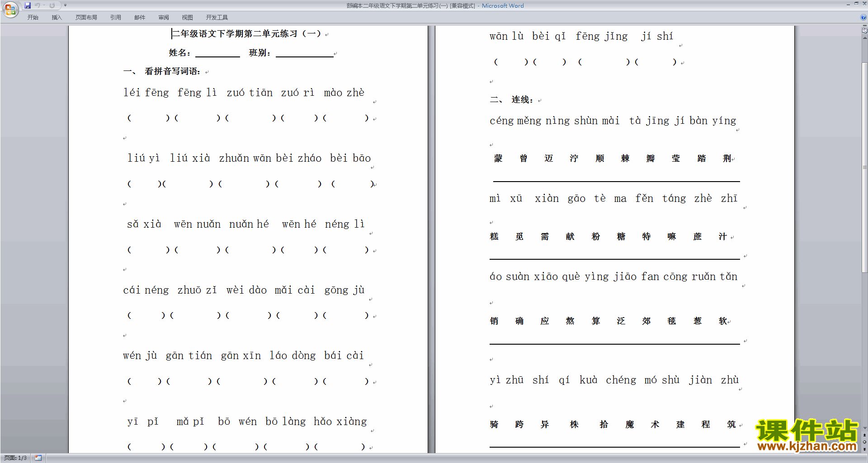Click the character 蒙 in the first row
Image resolution: width=868 pixels, height=463 pixels.
point(498,159)
